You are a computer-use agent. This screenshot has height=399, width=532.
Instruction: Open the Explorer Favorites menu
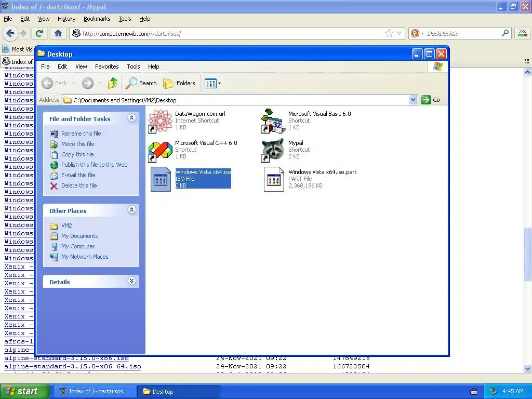107,66
